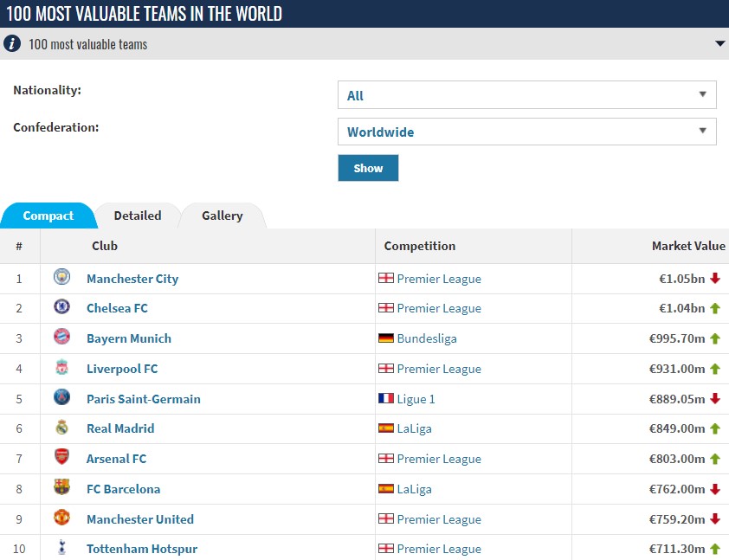The height and width of the screenshot is (560, 729).
Task: Click the Market Value column header
Action: point(688,246)
